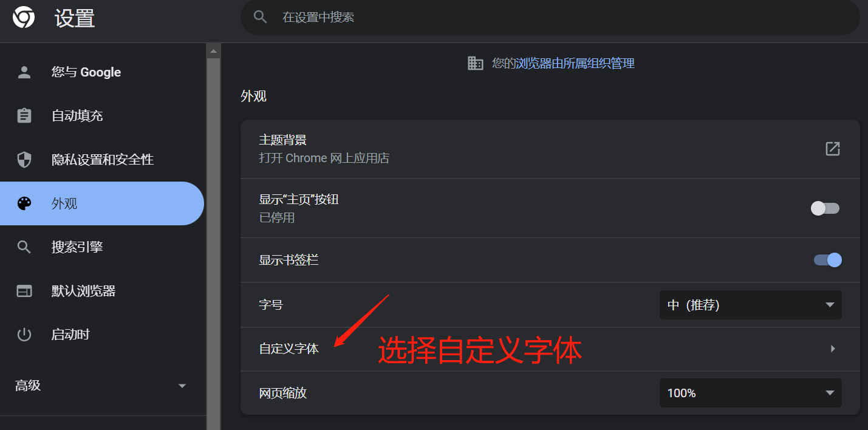Click the 在设置中搜索 search field
Viewport: 868px width, 430px height.
point(550,18)
